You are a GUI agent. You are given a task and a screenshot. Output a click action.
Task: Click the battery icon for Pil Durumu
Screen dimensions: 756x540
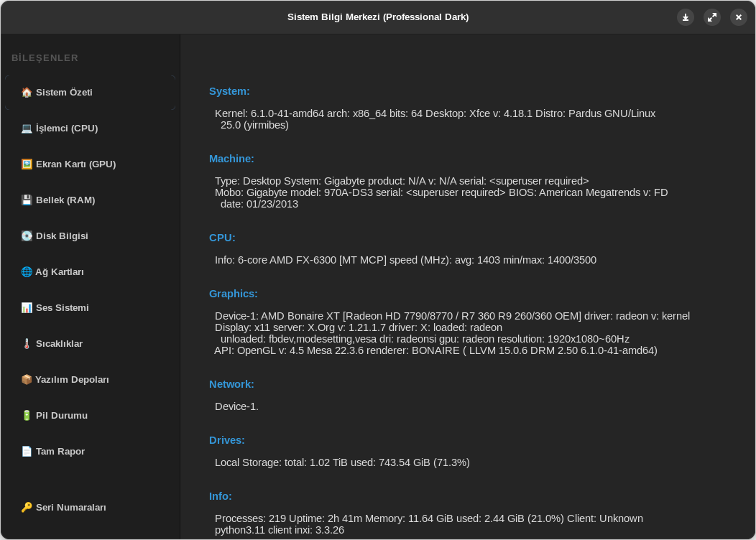point(27,416)
